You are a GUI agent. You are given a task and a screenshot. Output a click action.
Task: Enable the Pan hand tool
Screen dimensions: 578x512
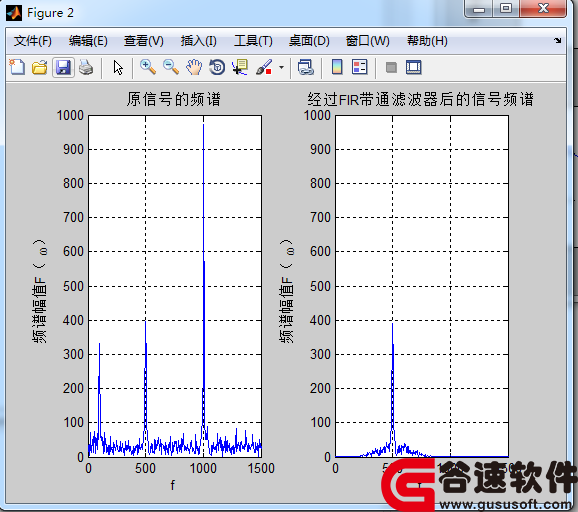coord(194,67)
